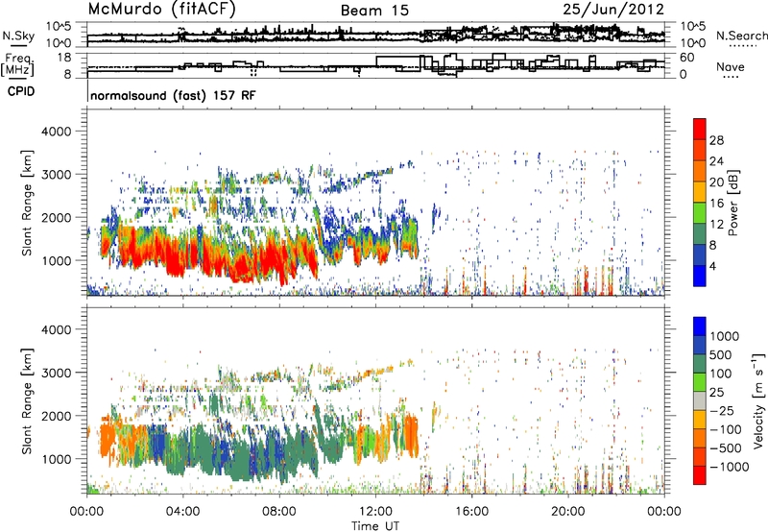Image resolution: width=768 pixels, height=532 pixels.
Task: Click the '08:00' time axis tick
Action: click(279, 512)
